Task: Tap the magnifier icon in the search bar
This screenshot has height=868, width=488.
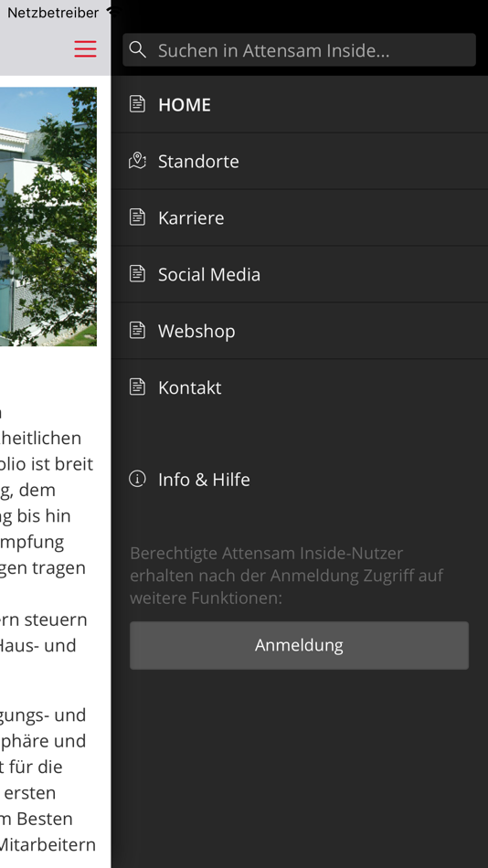Action: click(137, 50)
